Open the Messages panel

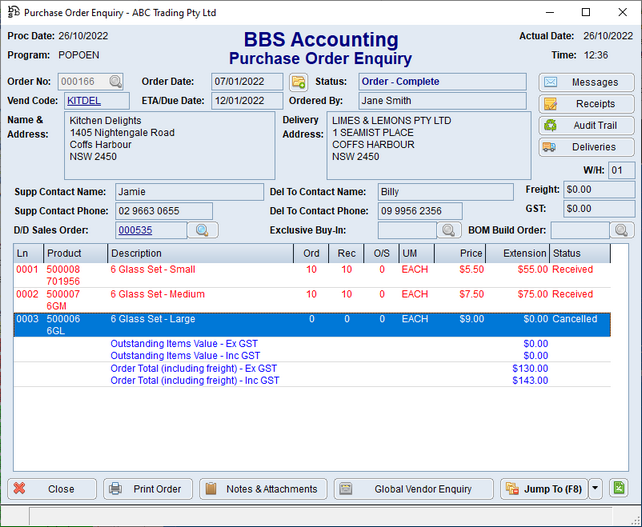[x=587, y=82]
